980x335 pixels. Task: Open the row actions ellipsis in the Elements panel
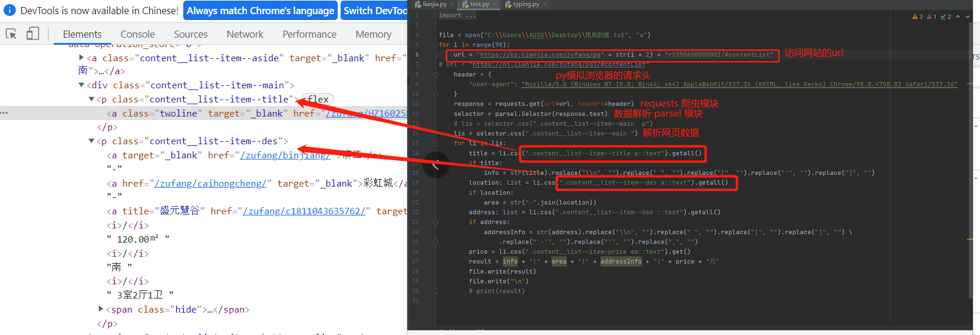pos(5,112)
